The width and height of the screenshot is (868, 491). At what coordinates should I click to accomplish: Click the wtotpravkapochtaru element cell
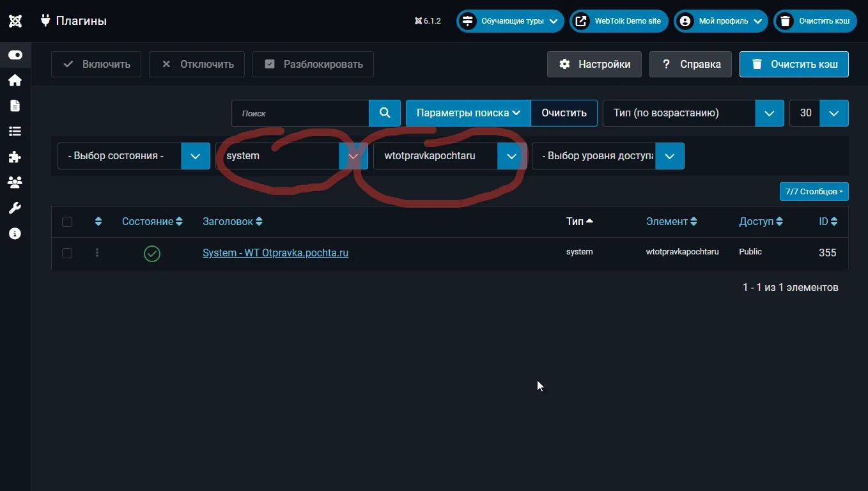click(x=683, y=252)
